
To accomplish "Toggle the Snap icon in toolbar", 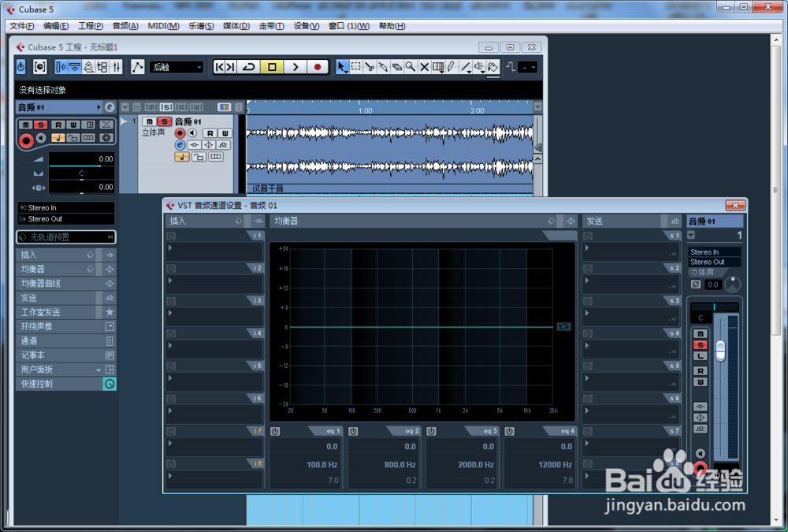I will click(511, 67).
